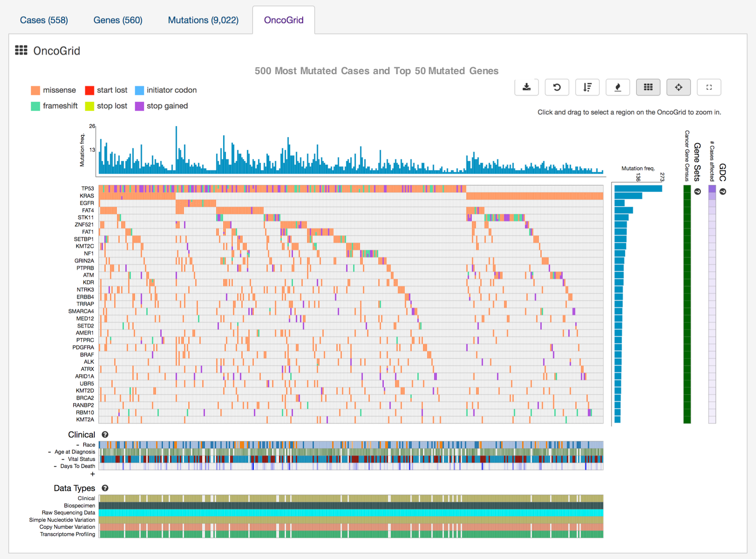This screenshot has height=559, width=756.
Task: Select the KRAS gene row label
Action: pyautogui.click(x=86, y=196)
